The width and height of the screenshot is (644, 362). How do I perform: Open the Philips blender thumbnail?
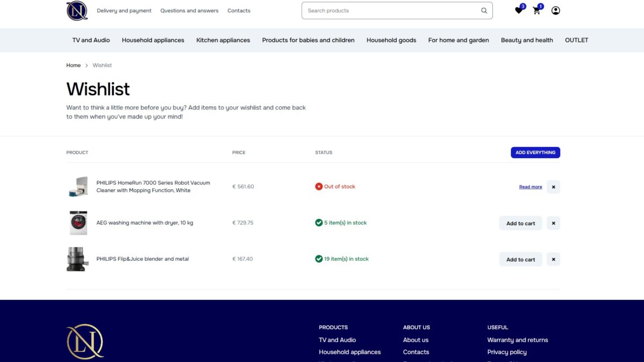[x=78, y=259]
